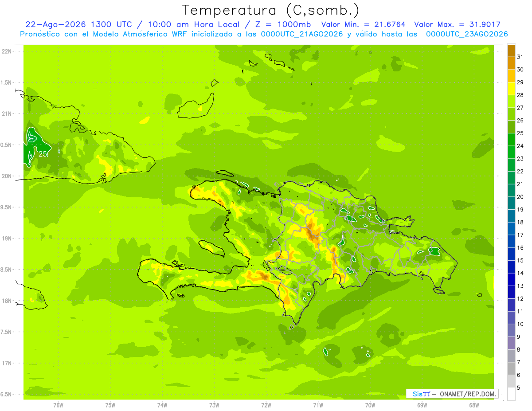532x411 pixels.
Task: Pick the legend color band between 30 and 31
Action: coord(511,63)
